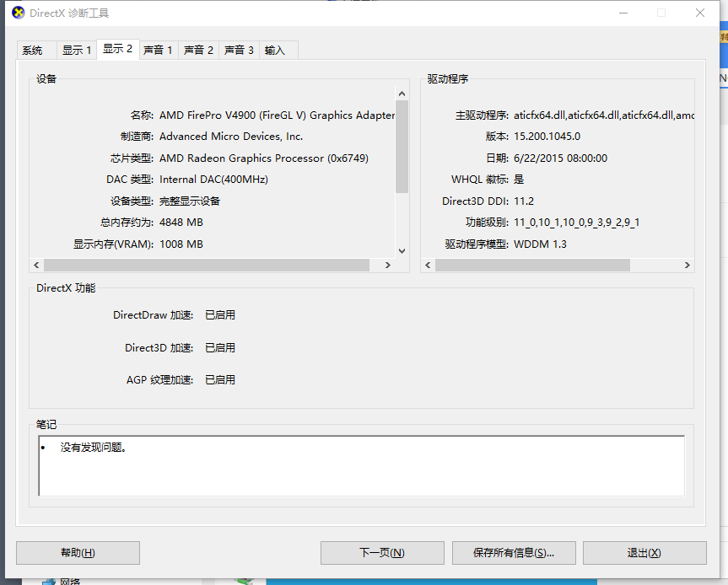Close the DirectX diagnostic tool window

point(700,13)
